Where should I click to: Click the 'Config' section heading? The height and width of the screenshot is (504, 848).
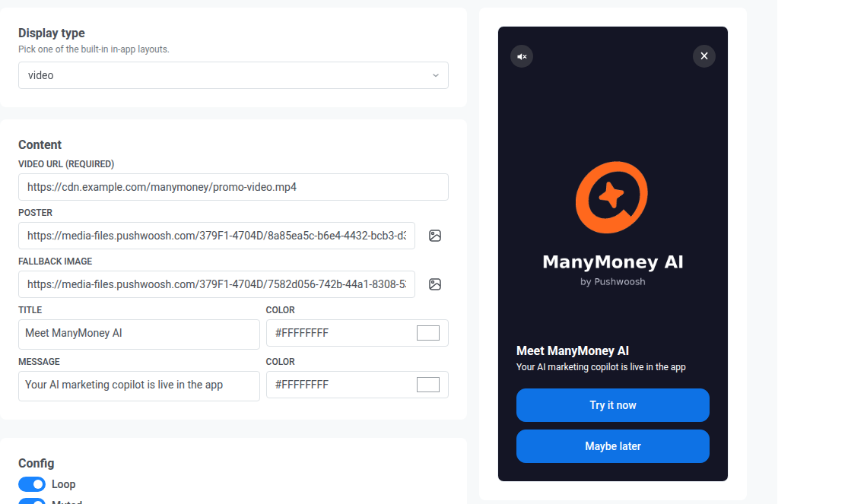click(37, 464)
